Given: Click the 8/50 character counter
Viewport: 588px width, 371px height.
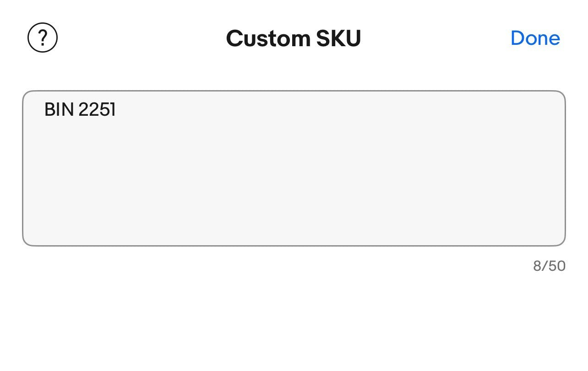Looking at the screenshot, I should tap(549, 266).
